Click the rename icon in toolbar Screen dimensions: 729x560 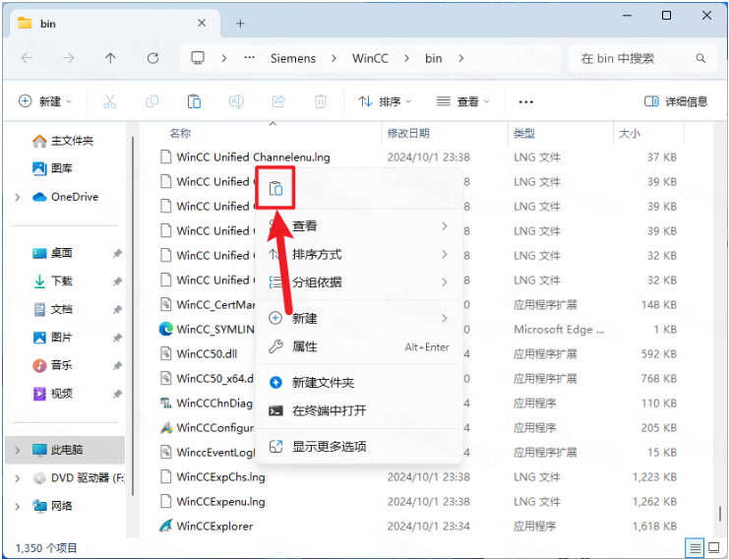(x=236, y=101)
